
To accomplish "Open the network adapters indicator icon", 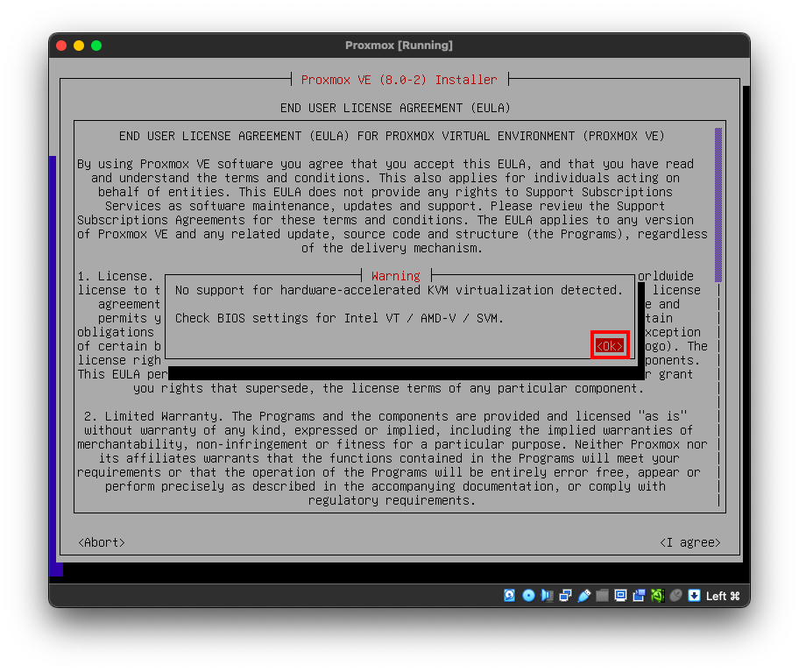I will (565, 596).
